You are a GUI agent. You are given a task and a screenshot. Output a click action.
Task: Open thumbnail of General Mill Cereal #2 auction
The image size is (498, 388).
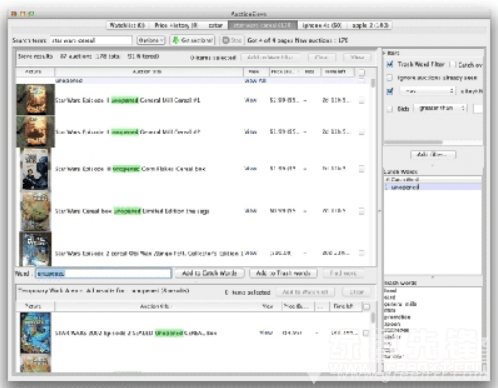[x=35, y=131]
